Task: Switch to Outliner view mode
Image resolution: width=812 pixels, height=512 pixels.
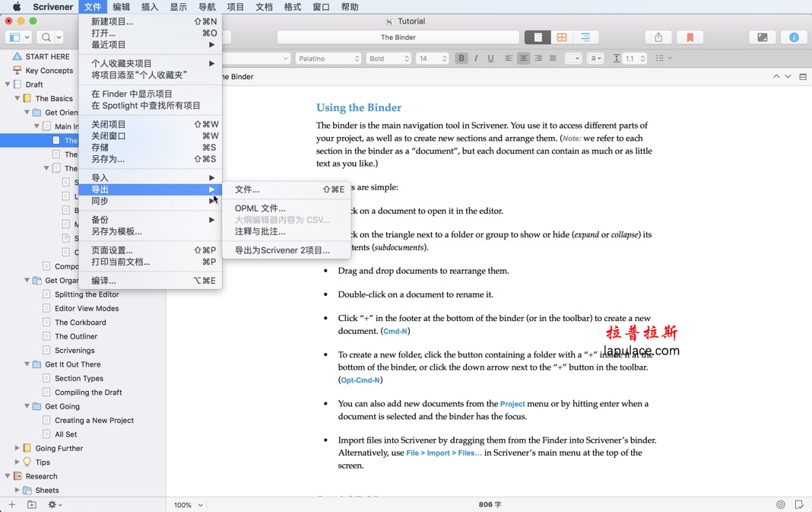Action: point(585,37)
